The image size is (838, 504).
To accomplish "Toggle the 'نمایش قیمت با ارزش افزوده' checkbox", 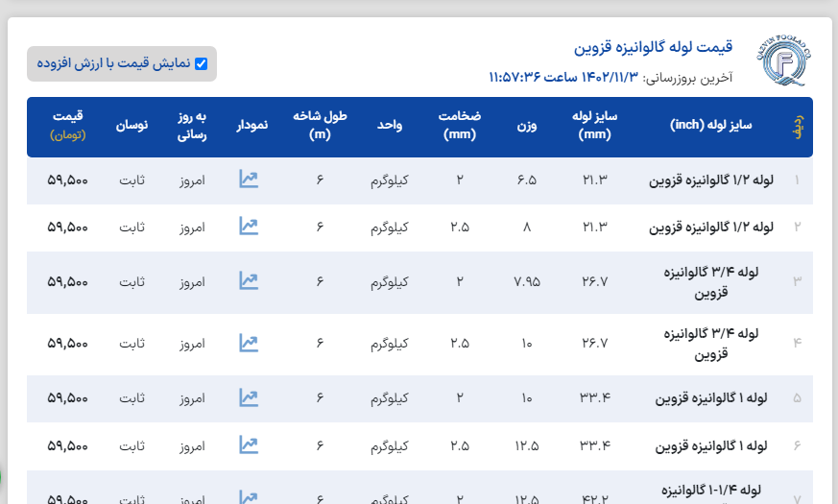I will click(x=201, y=64).
